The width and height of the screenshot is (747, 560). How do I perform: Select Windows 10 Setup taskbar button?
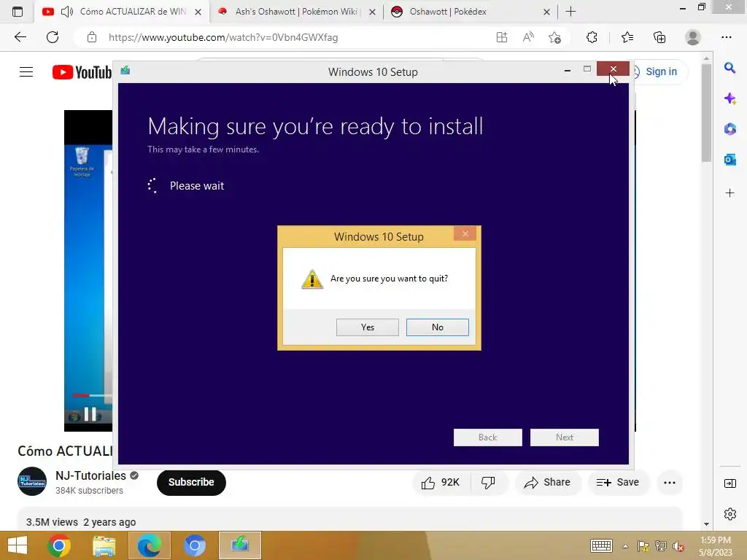239,545
